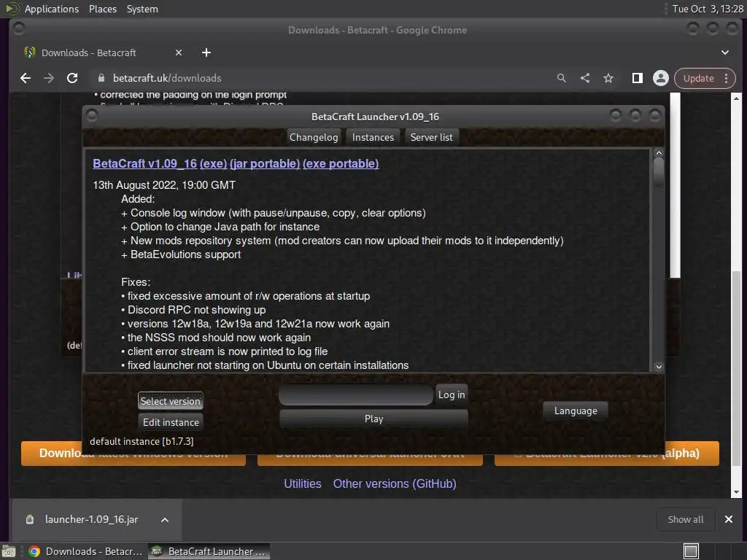Open the System menu
The height and width of the screenshot is (560, 747).
click(x=142, y=9)
